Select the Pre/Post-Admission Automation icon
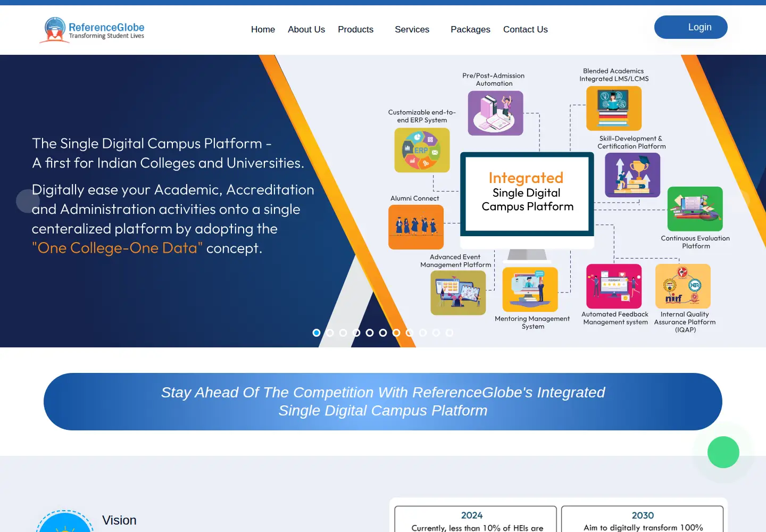Screen dimensions: 766x532 [495, 113]
